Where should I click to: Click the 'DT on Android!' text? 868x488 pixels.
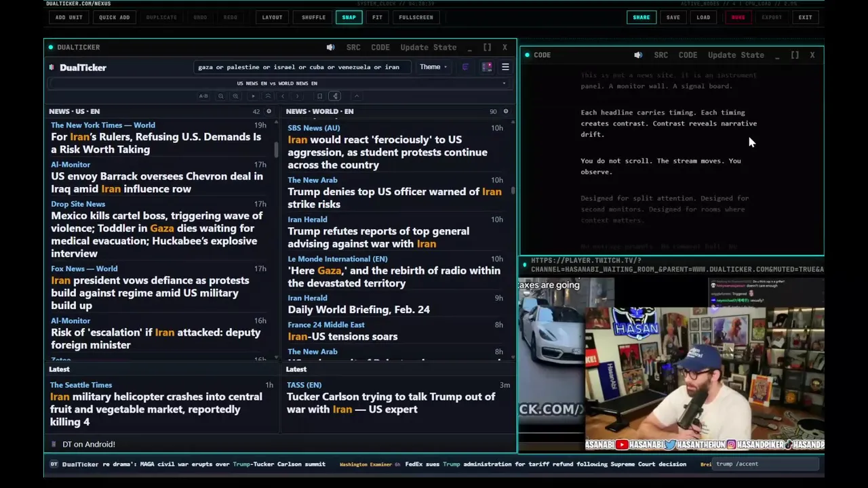click(x=89, y=444)
